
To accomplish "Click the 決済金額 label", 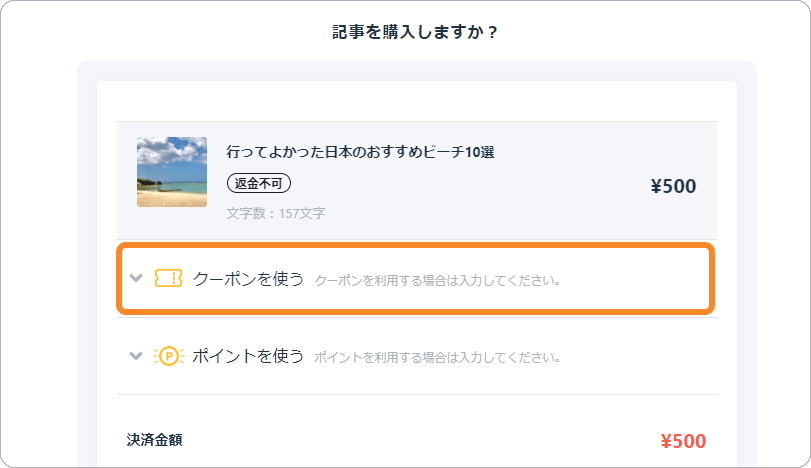I will tap(155, 440).
